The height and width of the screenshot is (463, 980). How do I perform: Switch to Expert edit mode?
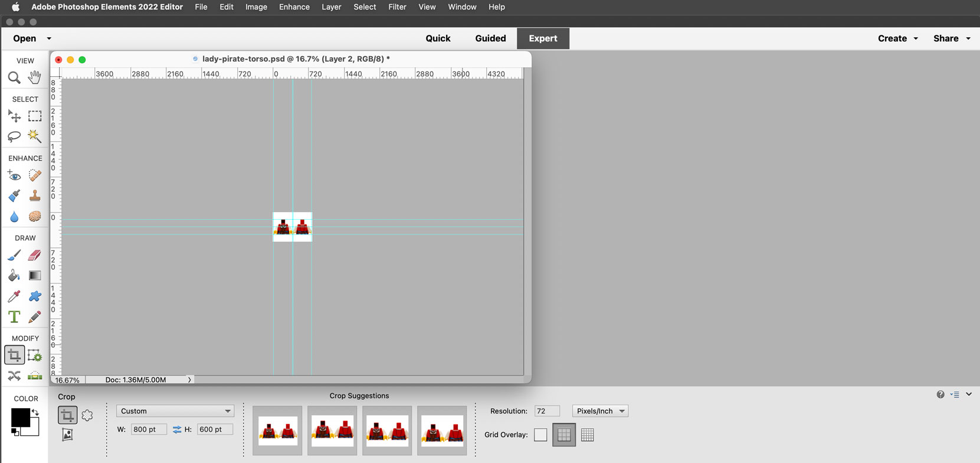click(x=543, y=38)
